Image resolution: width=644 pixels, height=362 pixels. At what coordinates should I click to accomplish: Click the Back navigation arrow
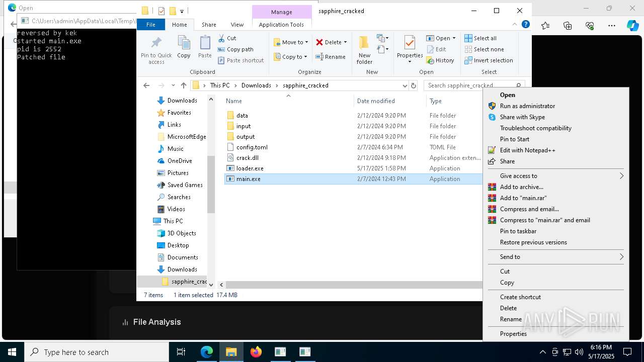tap(146, 85)
